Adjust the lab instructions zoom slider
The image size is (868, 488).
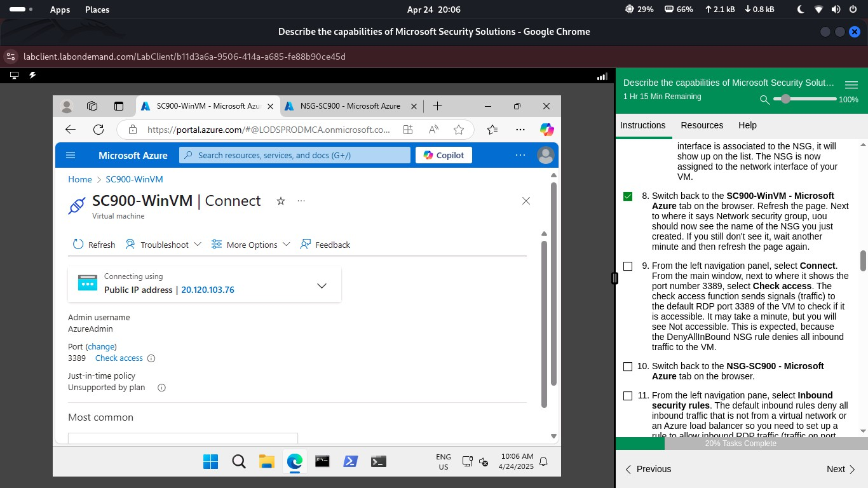tap(786, 99)
